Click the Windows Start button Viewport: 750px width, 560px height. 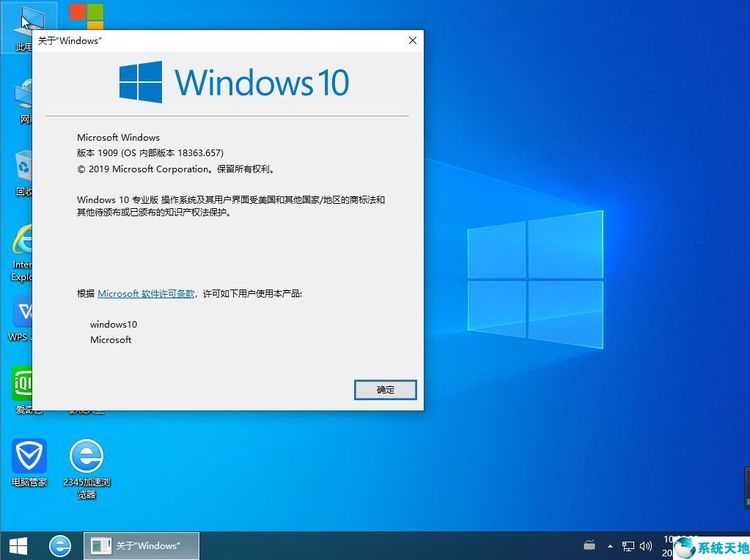(20, 546)
